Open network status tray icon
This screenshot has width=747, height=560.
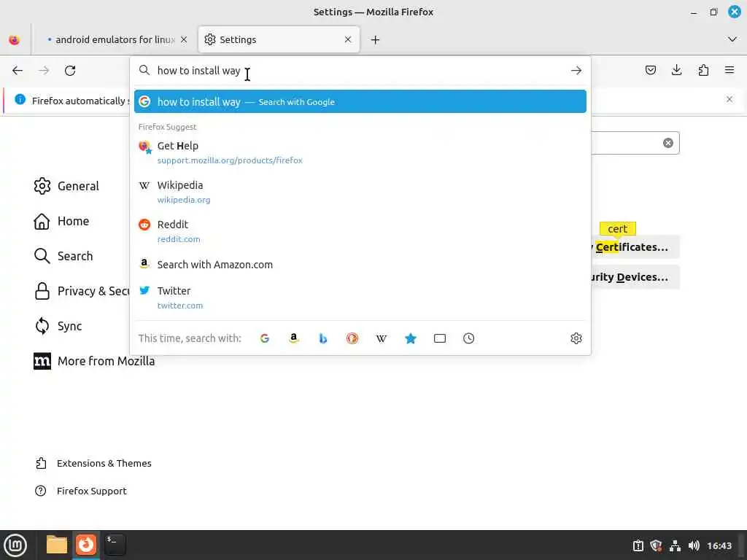pos(675,545)
